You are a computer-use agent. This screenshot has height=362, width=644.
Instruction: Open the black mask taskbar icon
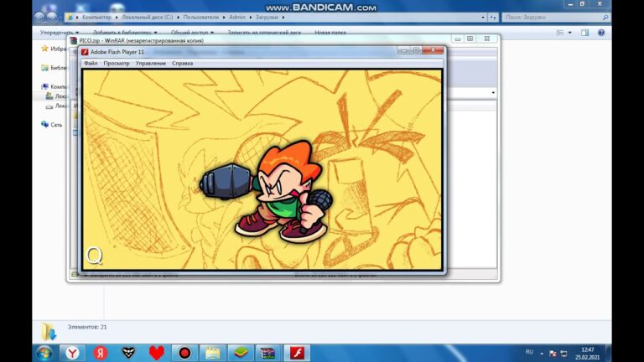tap(128, 353)
